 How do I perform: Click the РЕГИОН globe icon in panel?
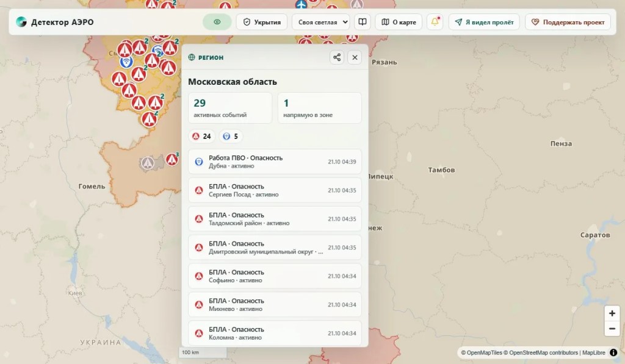[x=192, y=57]
